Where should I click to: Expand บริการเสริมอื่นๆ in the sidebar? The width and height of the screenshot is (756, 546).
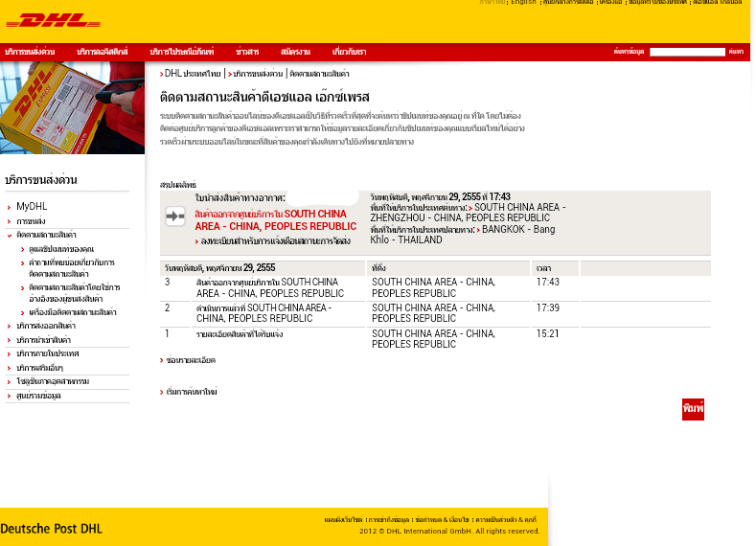pyautogui.click(x=40, y=368)
